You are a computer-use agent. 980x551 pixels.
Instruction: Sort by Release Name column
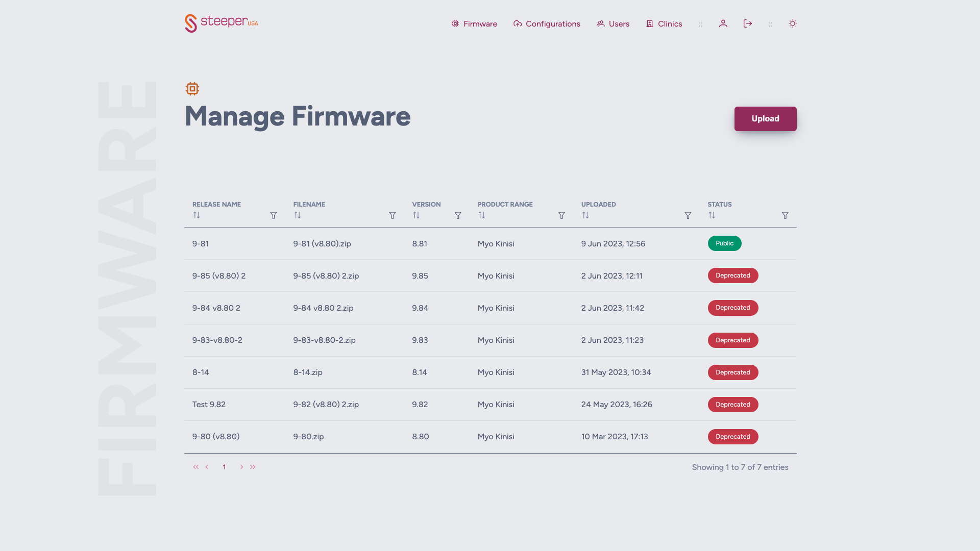pos(197,215)
